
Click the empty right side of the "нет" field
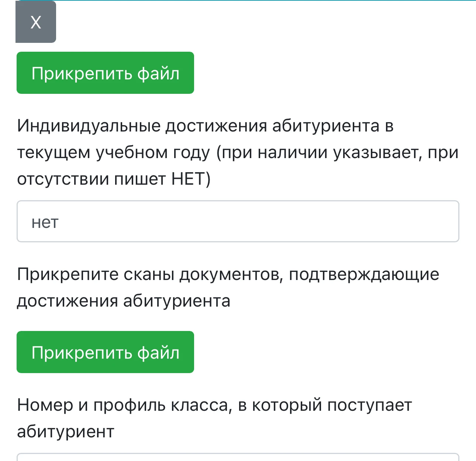[332, 221]
